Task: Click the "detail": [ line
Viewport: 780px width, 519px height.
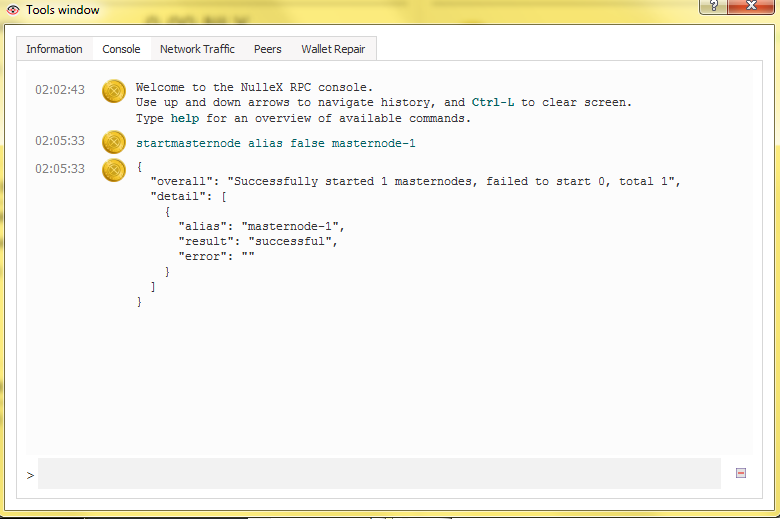Action: (189, 197)
